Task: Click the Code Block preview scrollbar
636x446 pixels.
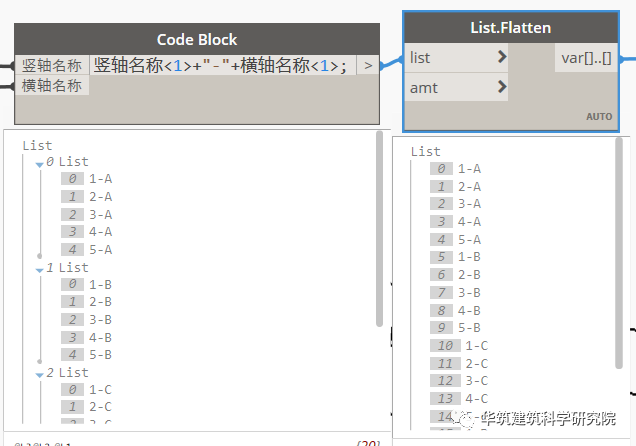Action: [379, 228]
